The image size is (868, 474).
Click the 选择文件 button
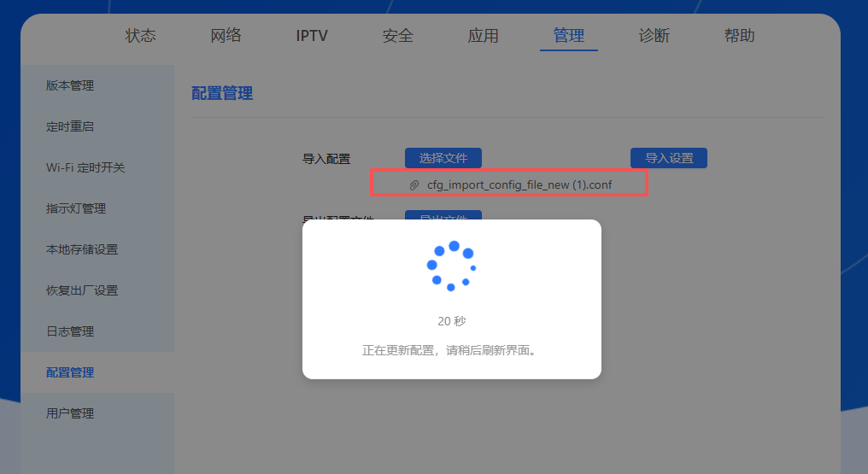(443, 158)
